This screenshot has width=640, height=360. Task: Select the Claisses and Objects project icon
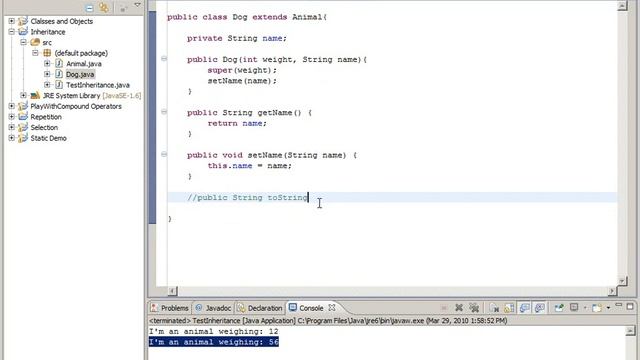click(23, 21)
